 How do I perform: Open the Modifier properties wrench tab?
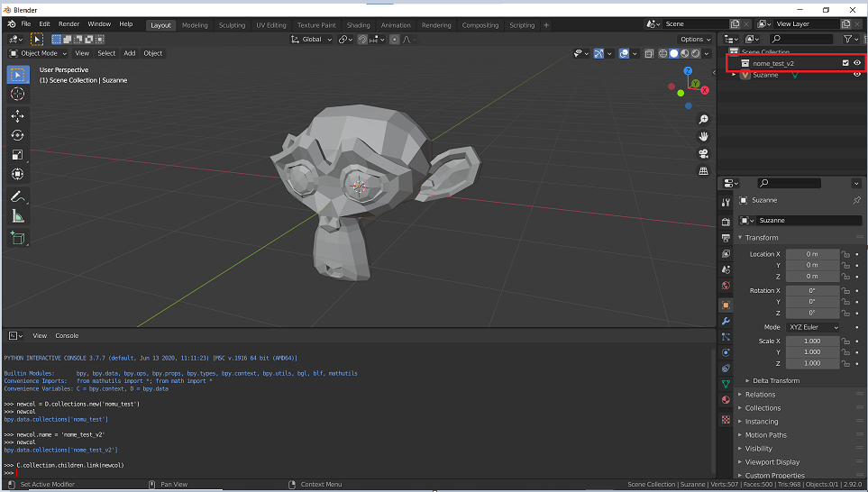[726, 321]
